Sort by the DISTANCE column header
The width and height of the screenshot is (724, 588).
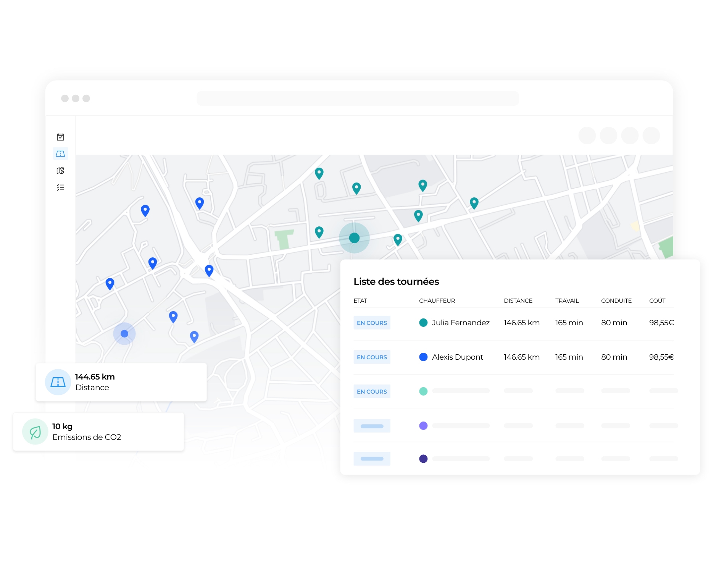(518, 301)
